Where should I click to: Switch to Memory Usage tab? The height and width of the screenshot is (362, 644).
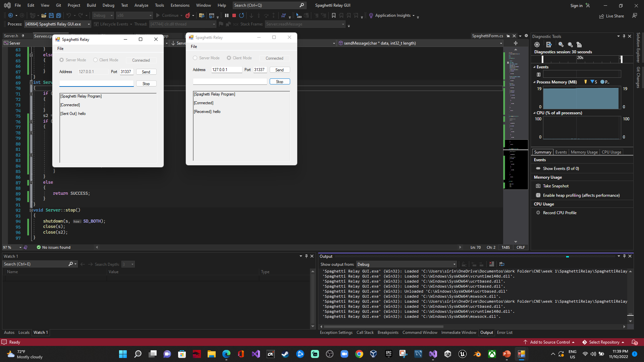584,152
